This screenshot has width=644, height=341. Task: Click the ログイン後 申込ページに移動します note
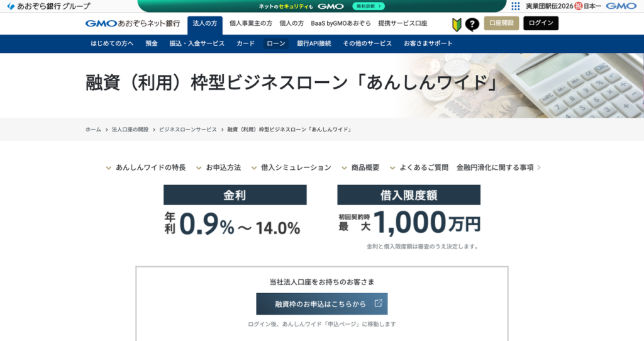[322, 324]
